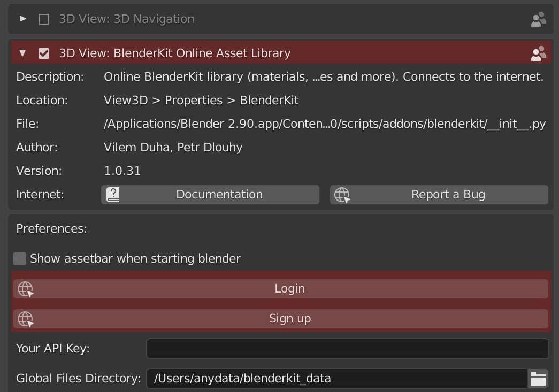Click the Report a Bug button
Viewport: 559px width, 392px height.
[x=439, y=195]
